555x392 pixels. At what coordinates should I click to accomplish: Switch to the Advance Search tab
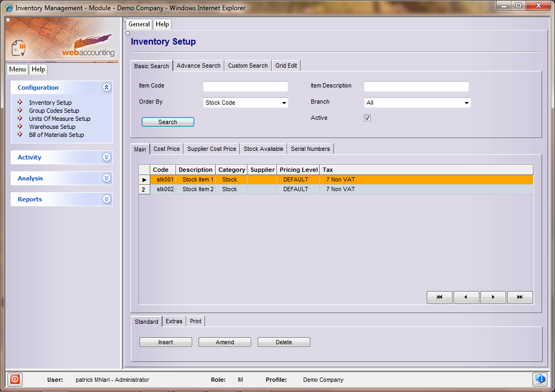[198, 66]
